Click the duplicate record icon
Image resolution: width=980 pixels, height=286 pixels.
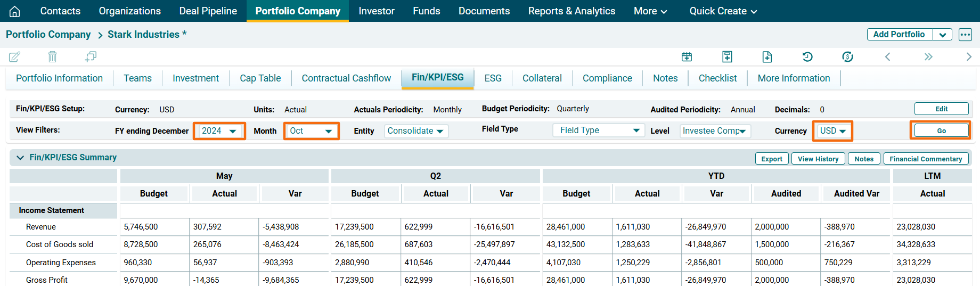[91, 56]
